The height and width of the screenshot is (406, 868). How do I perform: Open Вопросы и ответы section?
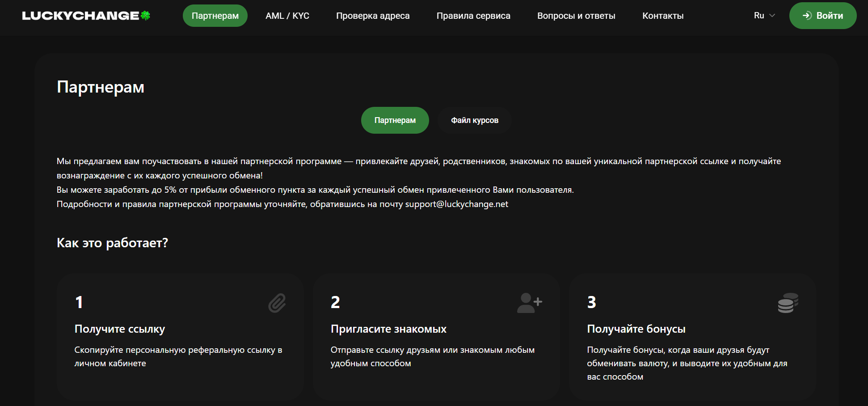point(576,16)
